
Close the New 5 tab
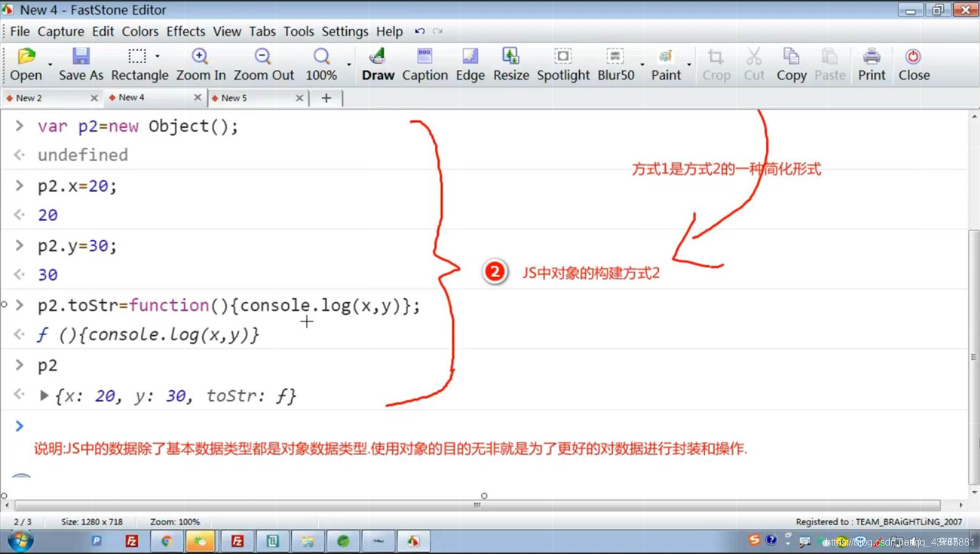(299, 98)
